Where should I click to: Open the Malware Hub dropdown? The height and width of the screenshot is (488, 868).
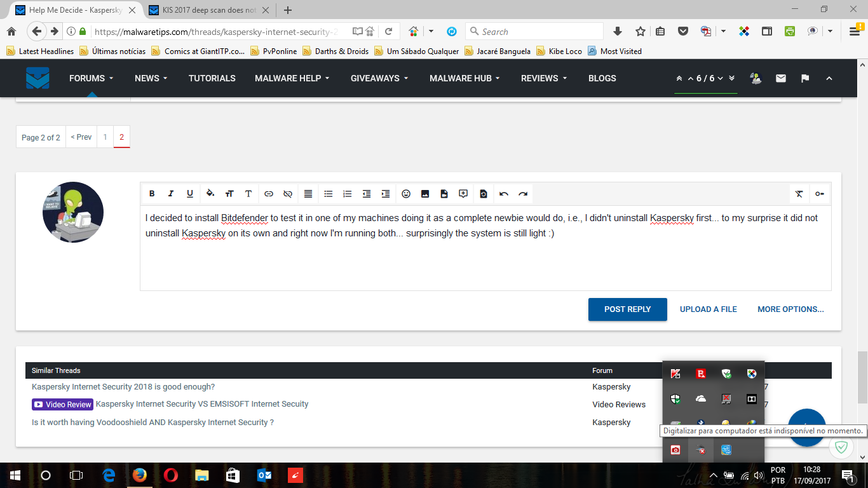(x=465, y=78)
